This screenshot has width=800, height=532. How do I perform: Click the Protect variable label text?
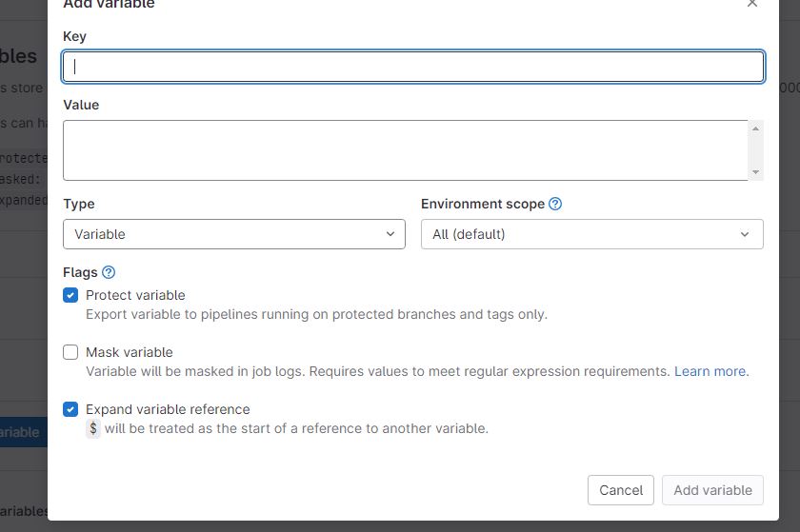coord(135,295)
